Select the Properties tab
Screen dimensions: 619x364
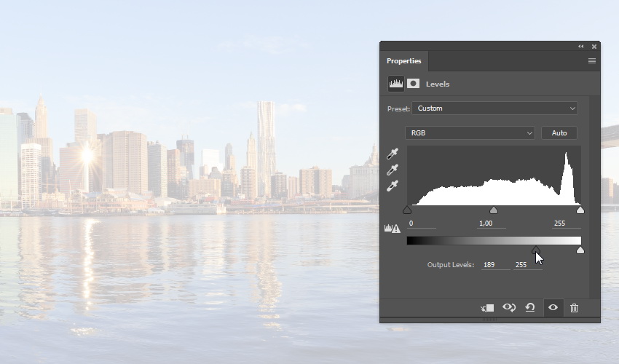404,61
